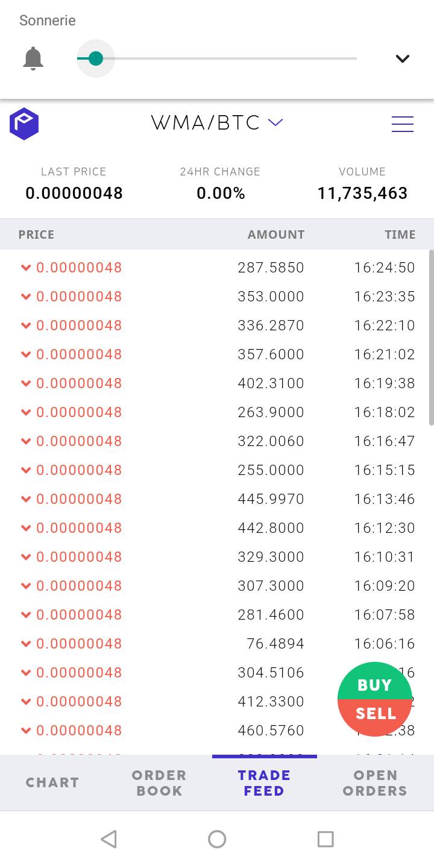Open the Open Orders tab

pyautogui.click(x=375, y=782)
